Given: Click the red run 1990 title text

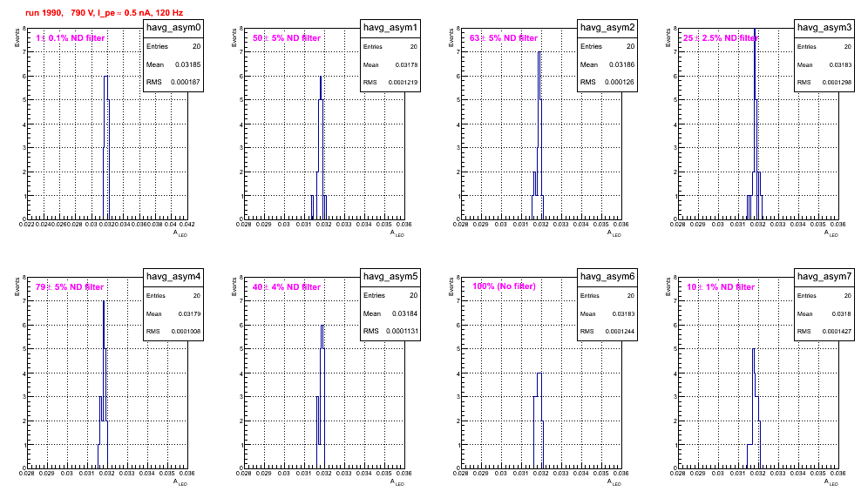Looking at the screenshot, I should point(104,13).
